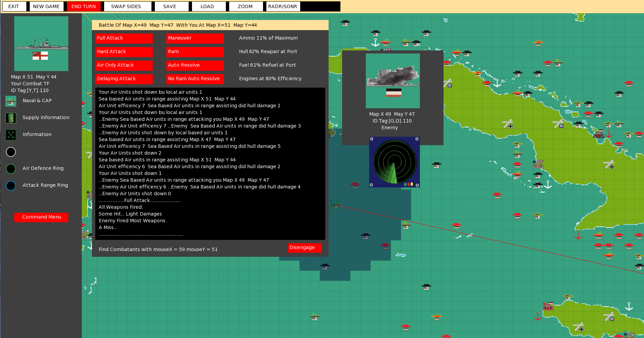
Task: Choose Full Attack
Action: [124, 39]
